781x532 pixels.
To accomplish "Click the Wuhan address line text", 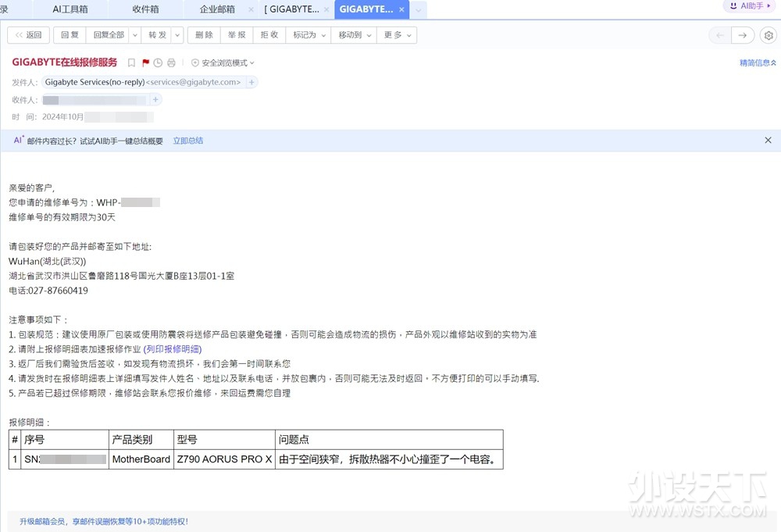I will pos(122,276).
